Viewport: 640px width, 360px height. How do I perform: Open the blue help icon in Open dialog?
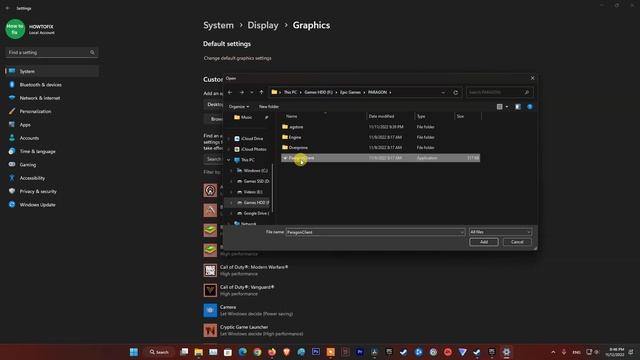click(530, 107)
